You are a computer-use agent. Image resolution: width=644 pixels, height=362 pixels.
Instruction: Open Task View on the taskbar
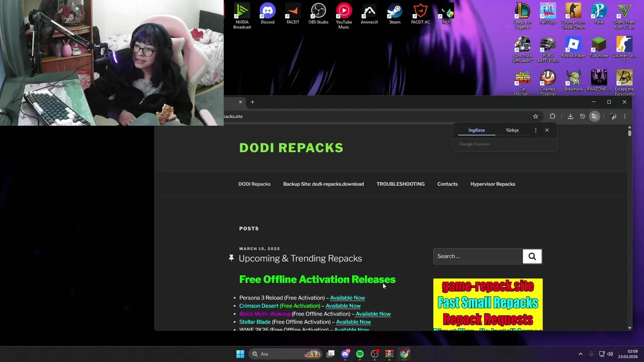pyautogui.click(x=331, y=354)
